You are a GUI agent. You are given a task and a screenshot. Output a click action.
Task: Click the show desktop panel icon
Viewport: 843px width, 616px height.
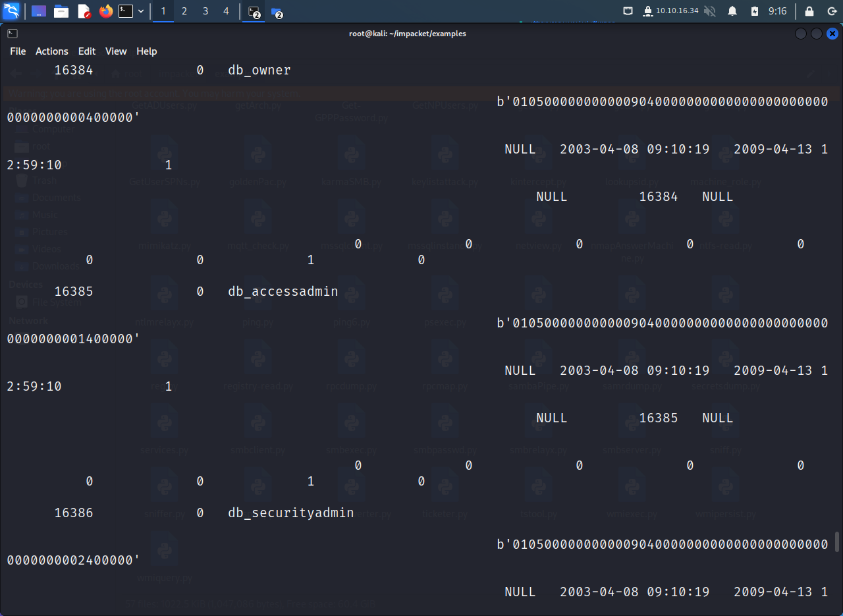coord(39,11)
